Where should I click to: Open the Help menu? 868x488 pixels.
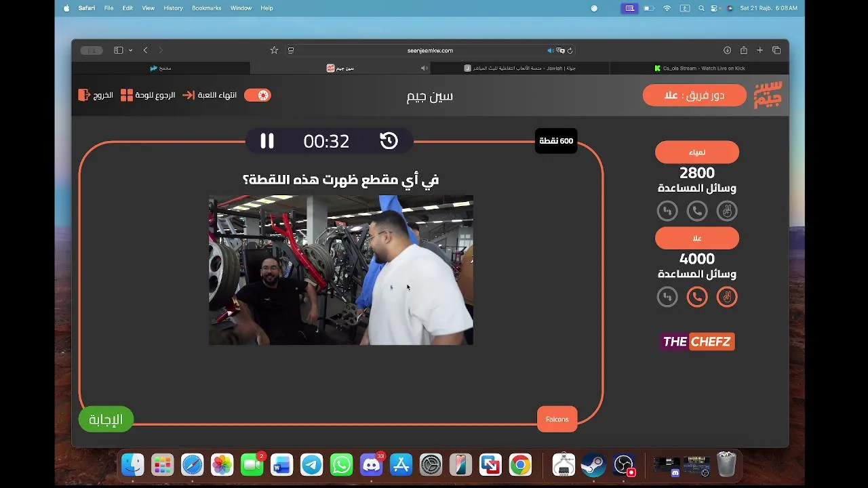click(x=267, y=8)
